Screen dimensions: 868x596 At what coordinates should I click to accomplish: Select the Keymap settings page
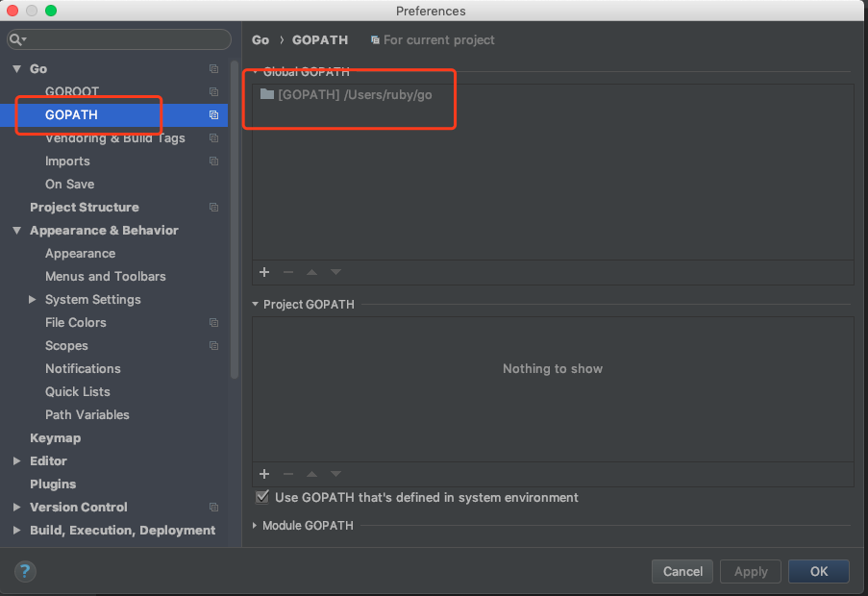pyautogui.click(x=55, y=438)
